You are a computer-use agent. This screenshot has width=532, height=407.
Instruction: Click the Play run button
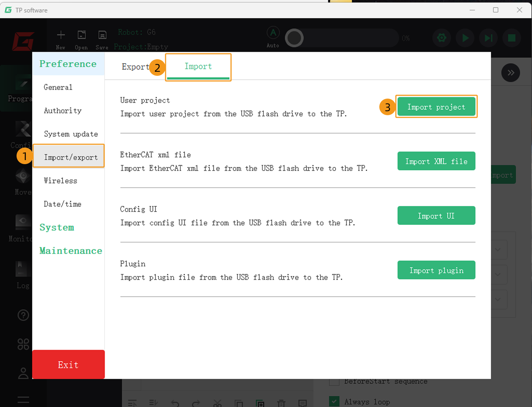point(465,38)
